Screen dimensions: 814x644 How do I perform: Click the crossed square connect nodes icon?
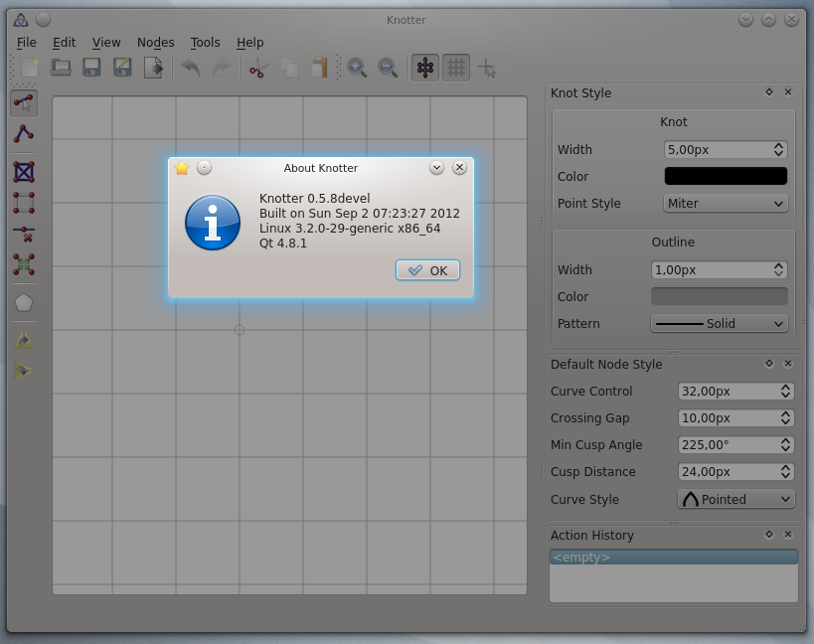24,172
